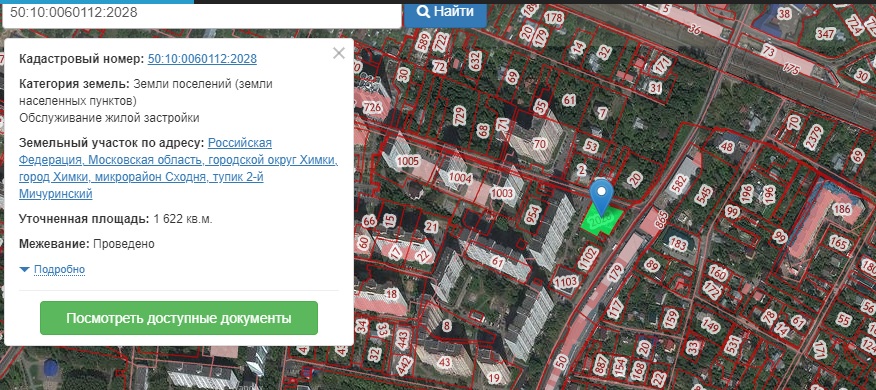This screenshot has height=390, width=876.
Task: Click the blue map location pin
Action: [602, 197]
